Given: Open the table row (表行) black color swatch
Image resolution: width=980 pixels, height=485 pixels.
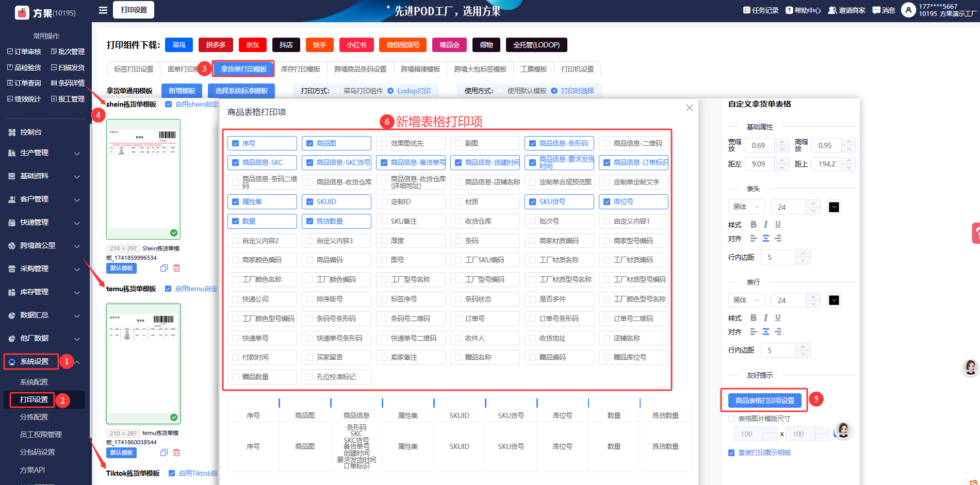Looking at the screenshot, I should [x=834, y=300].
